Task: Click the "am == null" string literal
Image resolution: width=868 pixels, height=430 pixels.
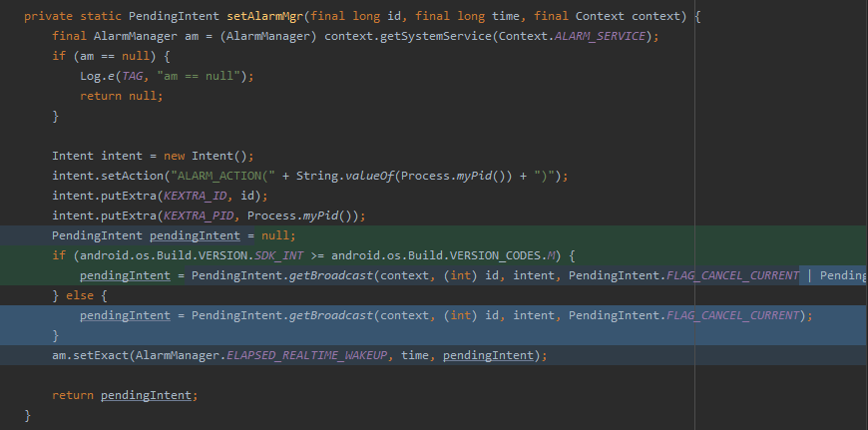Action: point(199,77)
